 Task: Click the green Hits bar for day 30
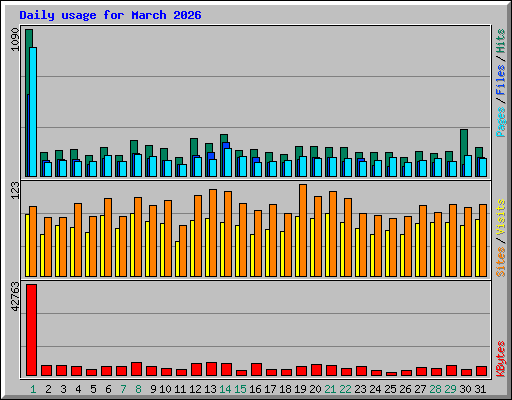[464, 142]
